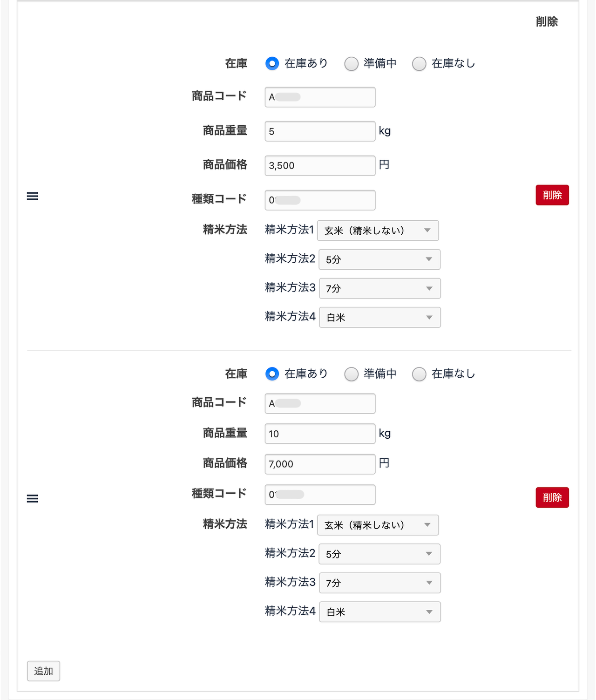This screenshot has height=700, width=596.
Task: Click the price field containing 3,500
Action: coord(320,166)
